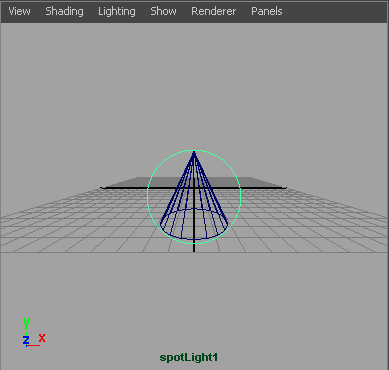Screen dimensions: 389x370
Task: Select the spotlight cone apex tip
Action: click(194, 153)
